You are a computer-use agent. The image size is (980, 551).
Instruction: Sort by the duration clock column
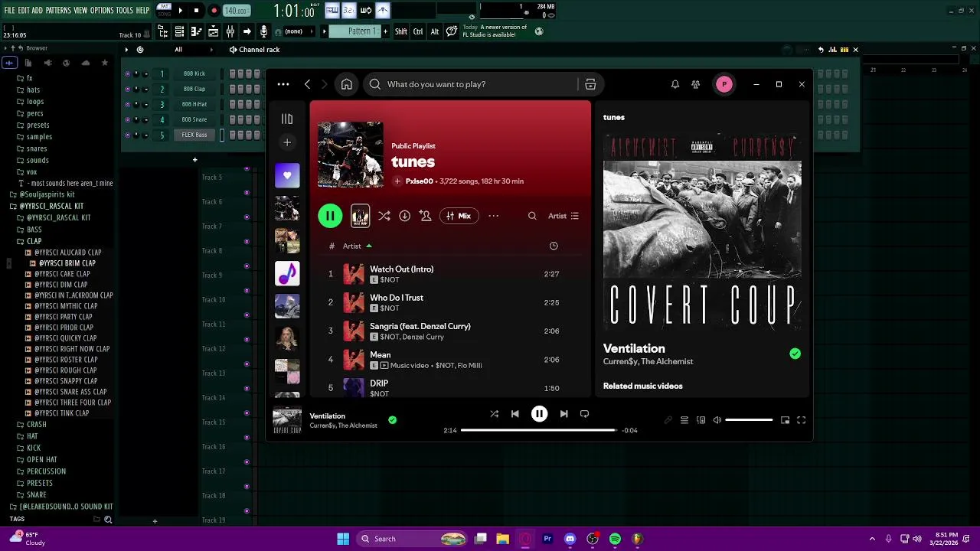coord(554,246)
